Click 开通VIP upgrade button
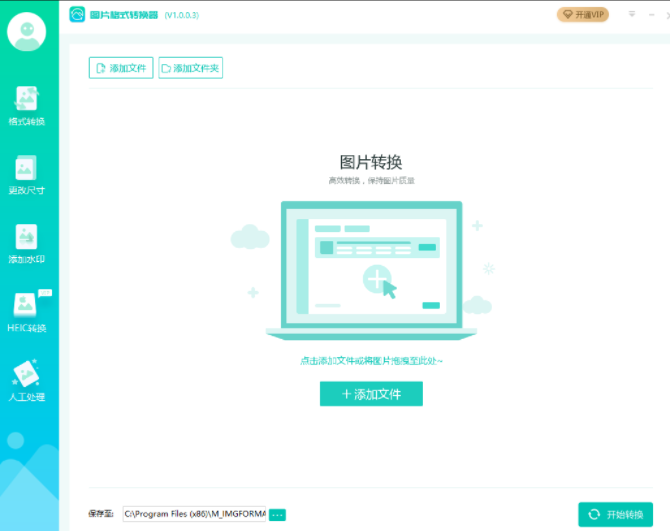The height and width of the screenshot is (531, 670). click(x=582, y=15)
